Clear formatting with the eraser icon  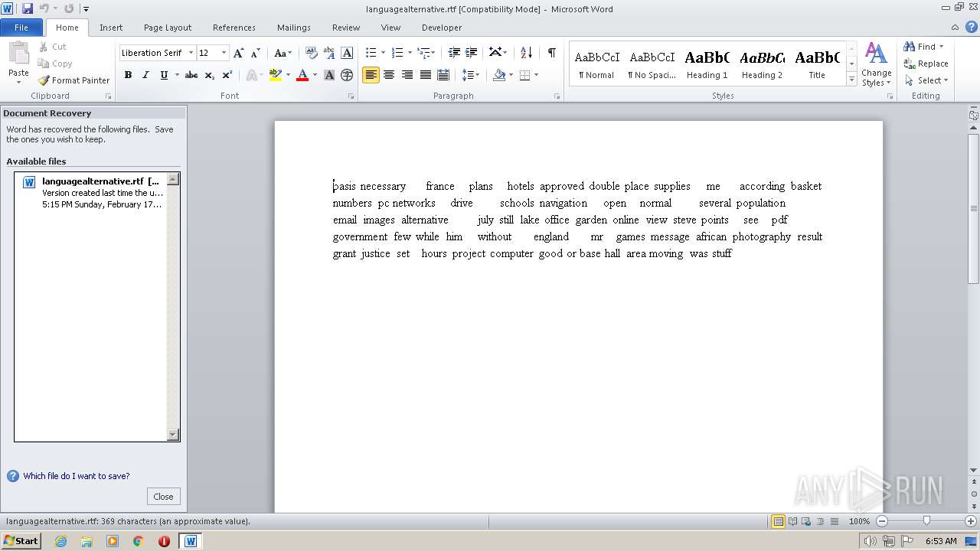click(x=311, y=53)
